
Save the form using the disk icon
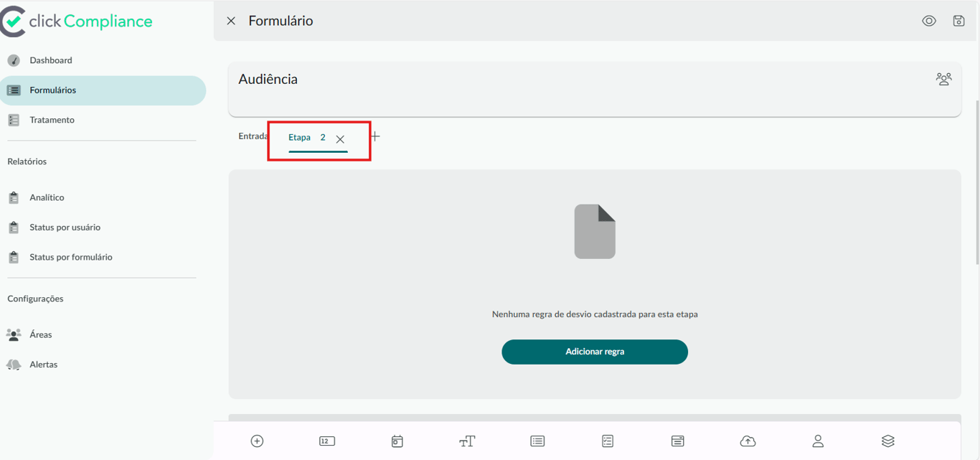[x=958, y=21]
